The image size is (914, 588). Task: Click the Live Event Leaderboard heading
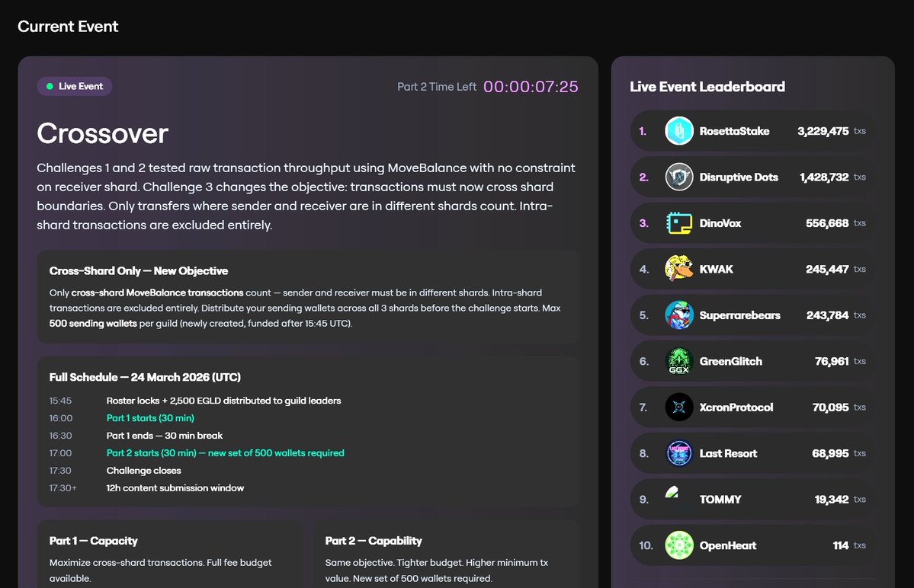tap(707, 87)
